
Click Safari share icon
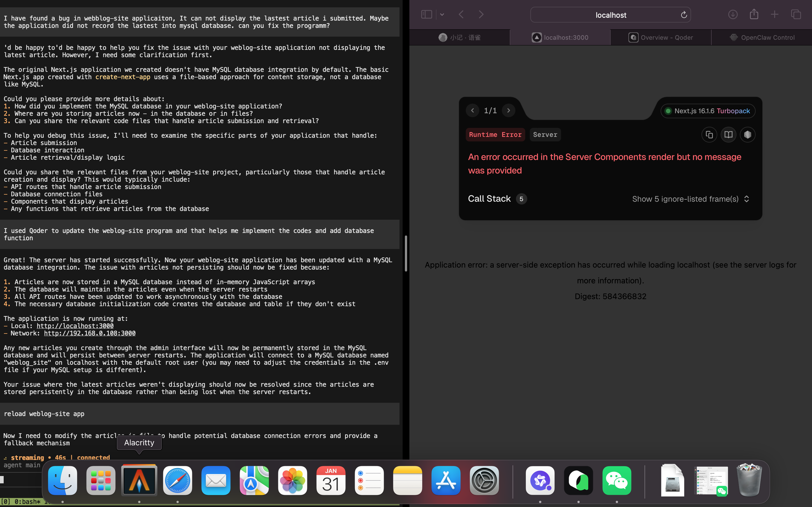tap(754, 14)
